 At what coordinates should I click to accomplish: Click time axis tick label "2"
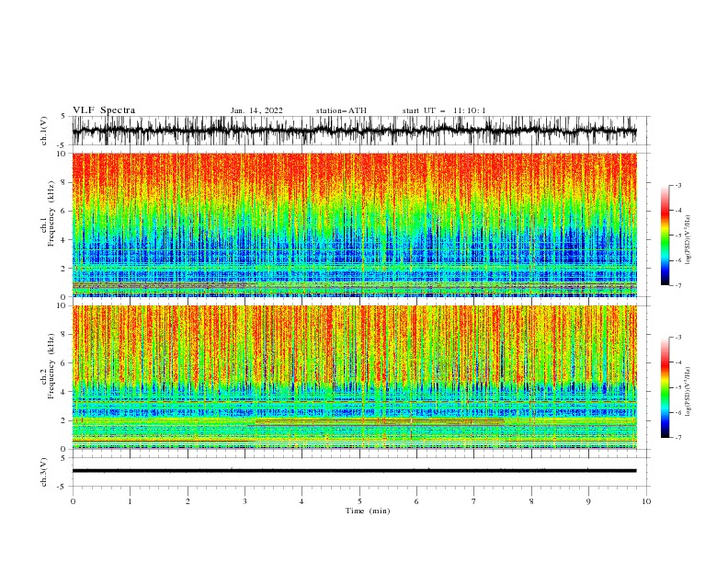[188, 501]
